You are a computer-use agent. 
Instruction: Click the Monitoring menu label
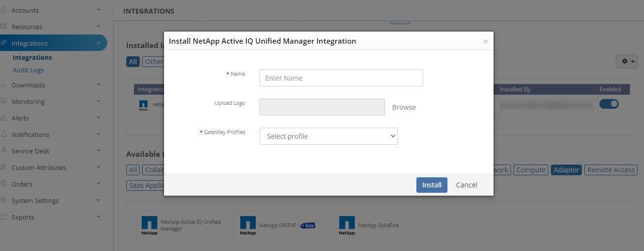pyautogui.click(x=28, y=101)
